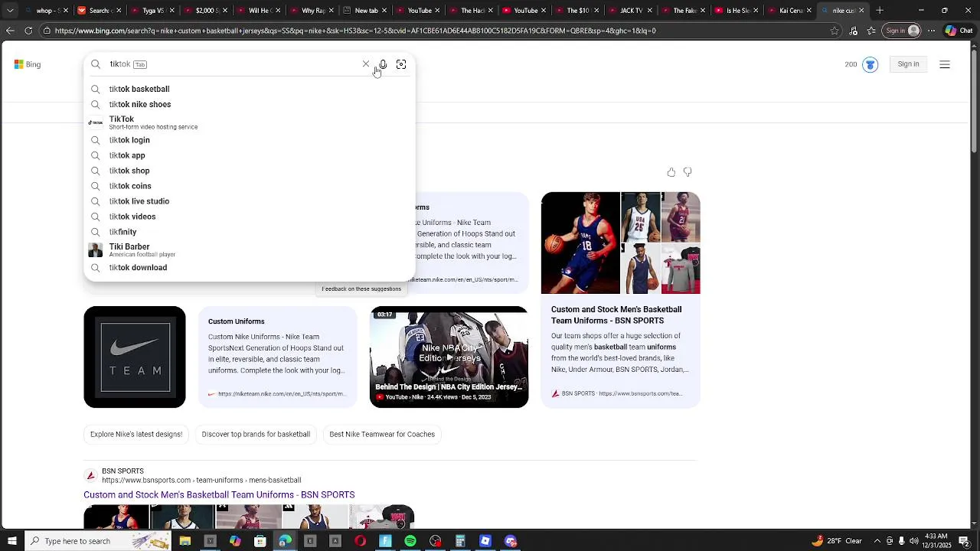Click thumbs down feedback icon

688,172
